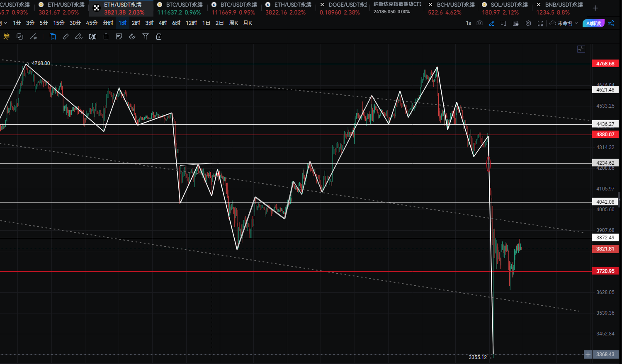Open the hexagon chart settings icon

528,23
